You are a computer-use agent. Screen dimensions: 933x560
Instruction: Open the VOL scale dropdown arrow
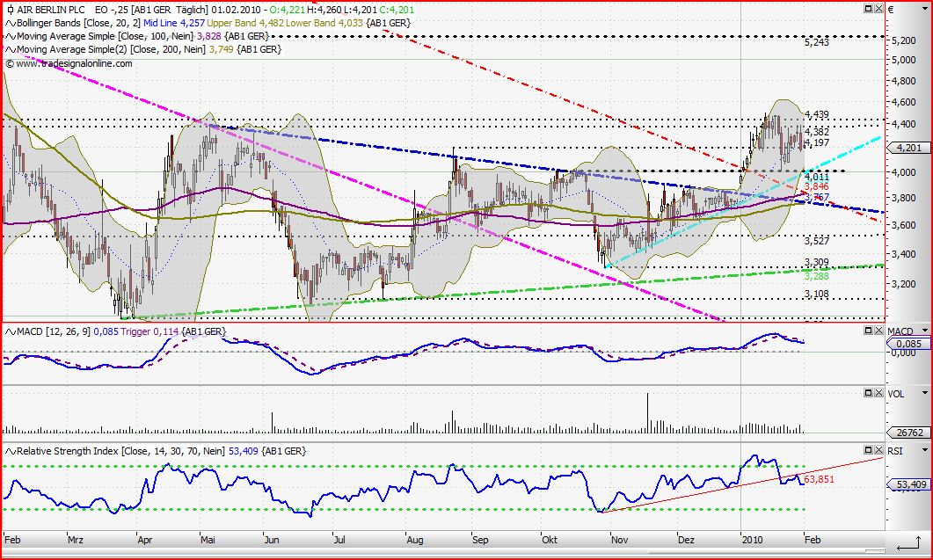(925, 393)
